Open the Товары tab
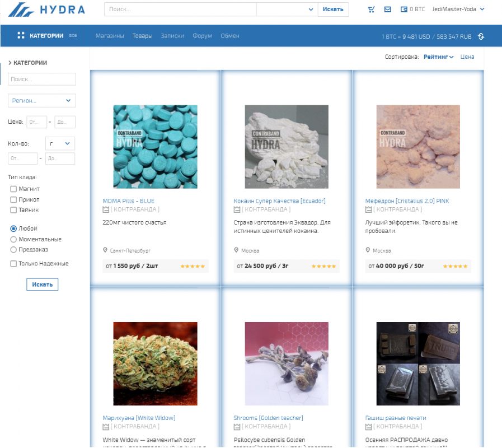 (143, 36)
